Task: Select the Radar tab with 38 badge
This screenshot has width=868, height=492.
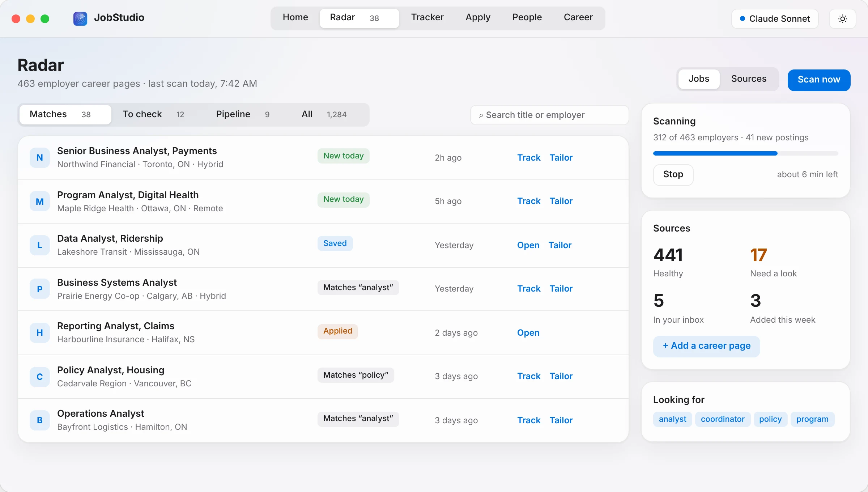Action: pyautogui.click(x=359, y=18)
